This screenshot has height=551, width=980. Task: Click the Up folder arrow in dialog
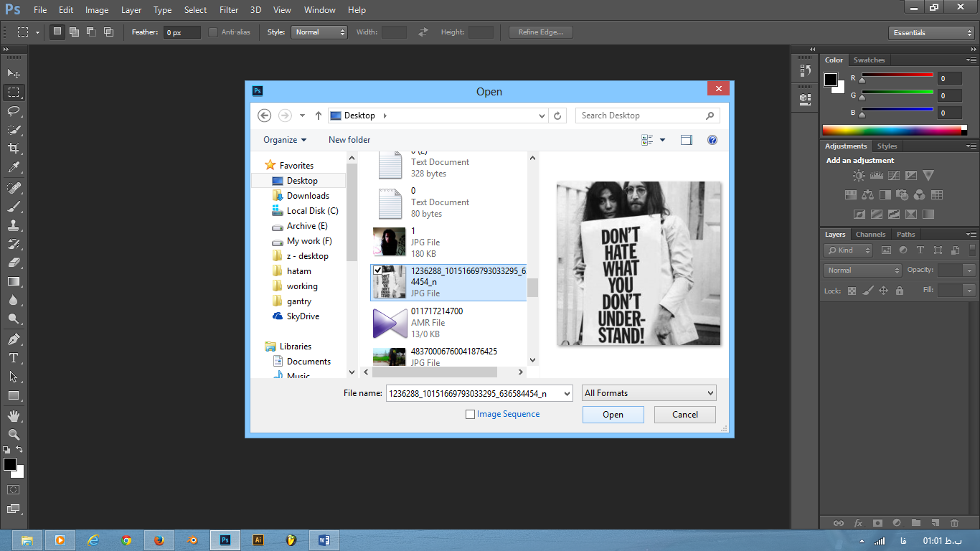[319, 116]
